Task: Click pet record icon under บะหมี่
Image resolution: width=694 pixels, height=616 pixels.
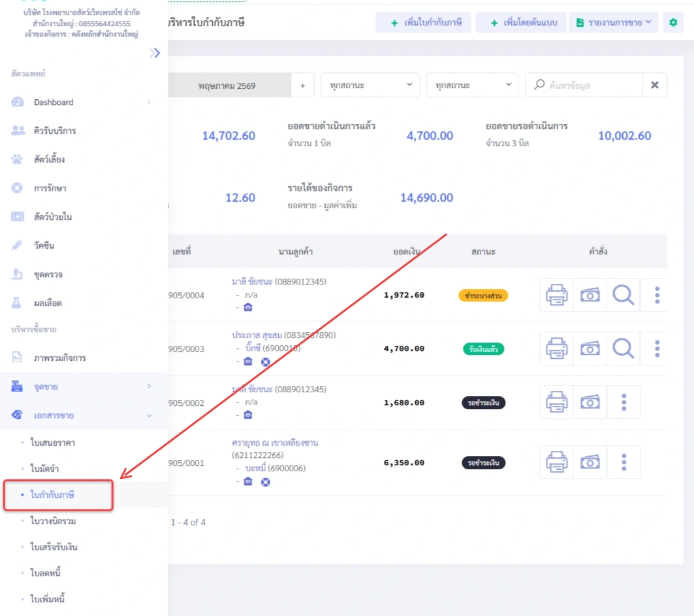Action: (x=265, y=482)
